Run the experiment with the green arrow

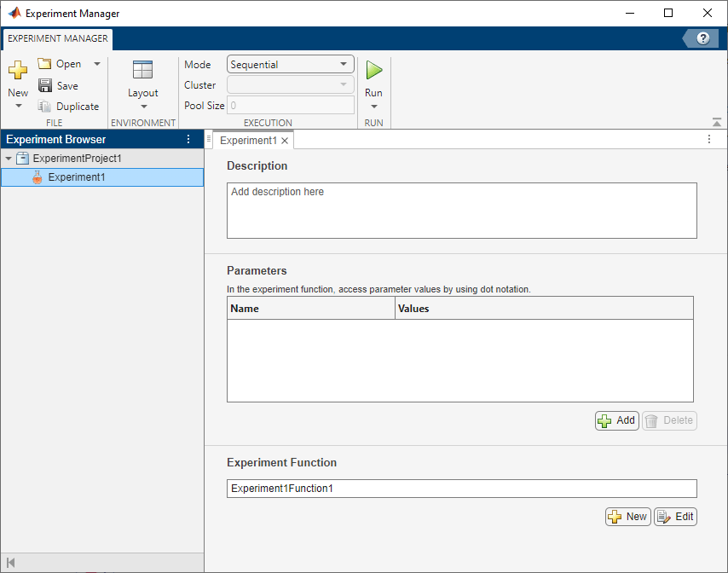pos(373,70)
